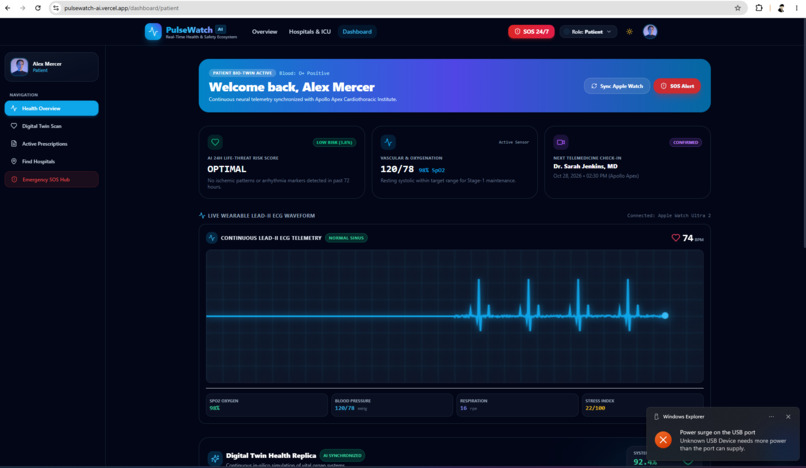Click the pulse icon in Vascular & Oxygenation card
The height and width of the screenshot is (468, 806).
(x=388, y=142)
